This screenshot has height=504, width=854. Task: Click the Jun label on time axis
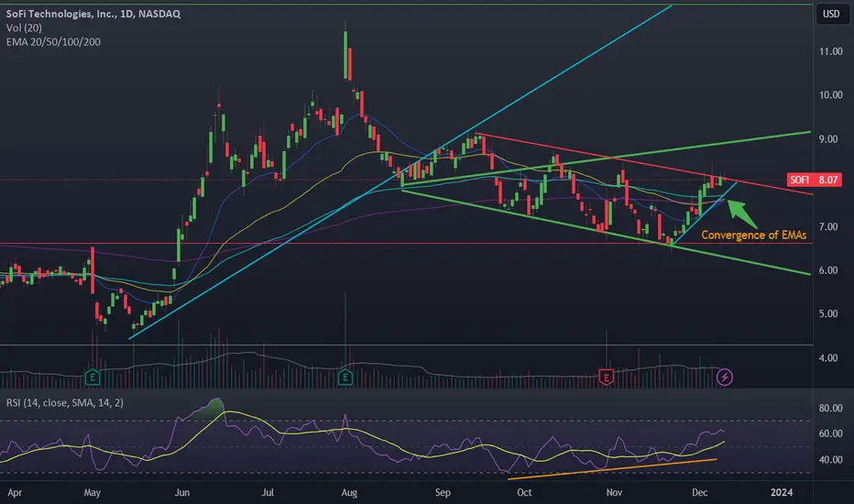[x=182, y=493]
